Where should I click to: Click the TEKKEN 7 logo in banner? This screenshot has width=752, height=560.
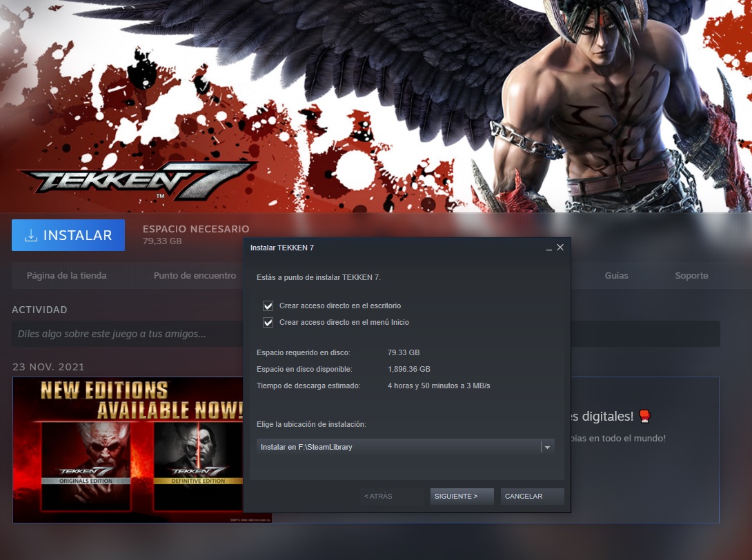[137, 181]
